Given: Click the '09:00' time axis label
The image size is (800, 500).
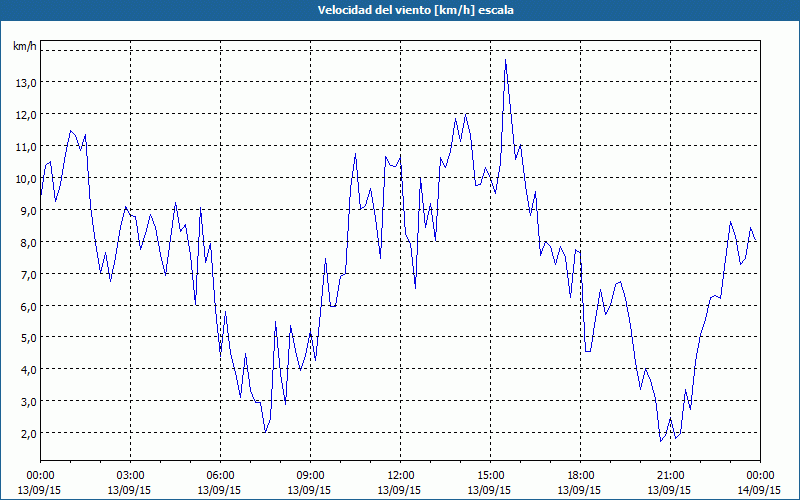Looking at the screenshot, I should (x=310, y=476).
